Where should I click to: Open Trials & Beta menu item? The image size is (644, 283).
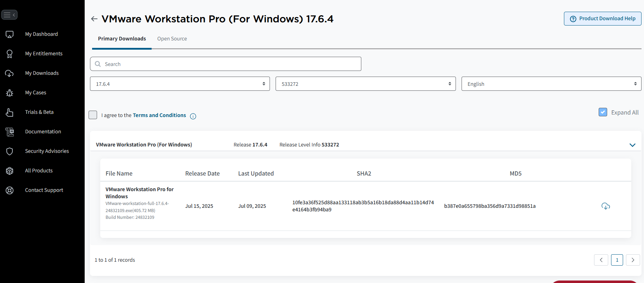pos(39,112)
